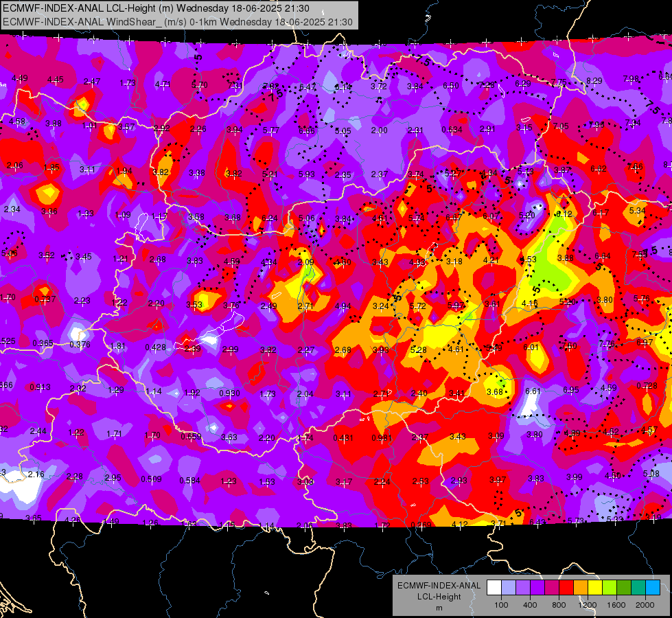Viewport: 672px width, 618px height.
Task: Click the legend title LCL-Height
Action: tap(439, 597)
